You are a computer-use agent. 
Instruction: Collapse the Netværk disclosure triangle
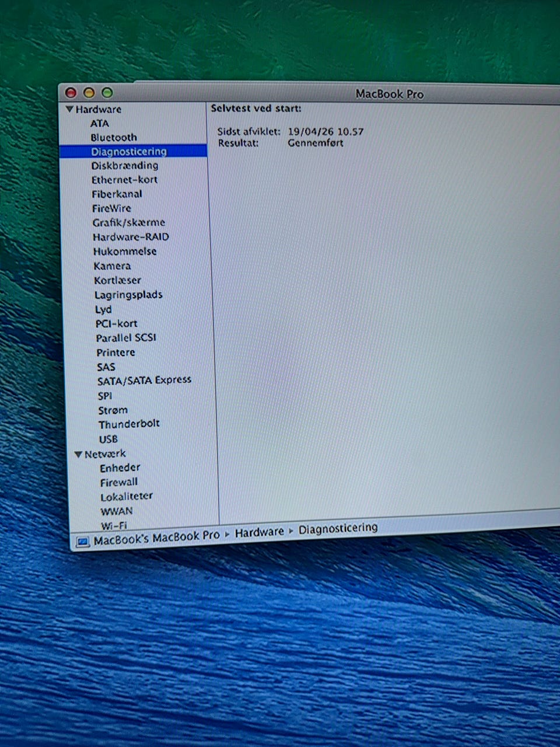pos(79,454)
